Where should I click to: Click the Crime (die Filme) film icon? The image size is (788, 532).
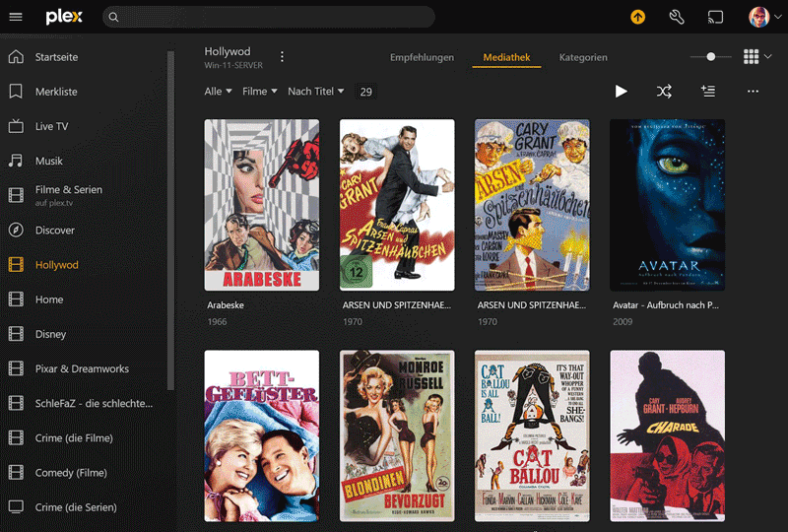tap(16, 438)
